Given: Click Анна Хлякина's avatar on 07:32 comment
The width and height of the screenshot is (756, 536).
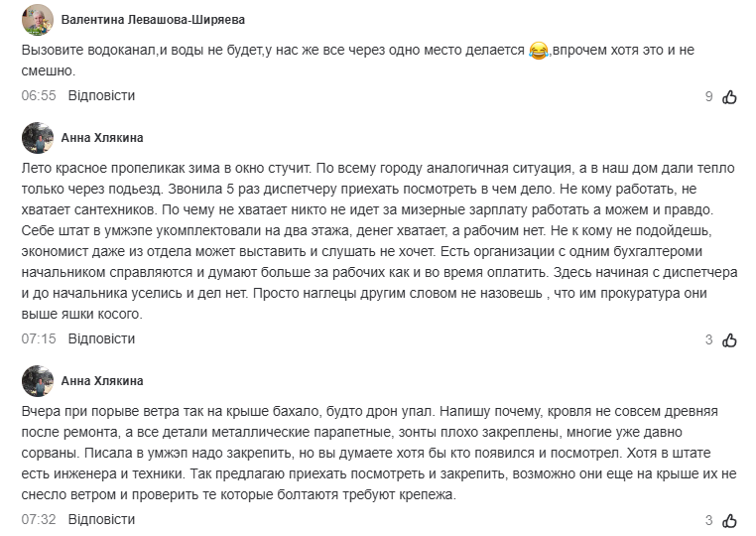Looking at the screenshot, I should (38, 381).
